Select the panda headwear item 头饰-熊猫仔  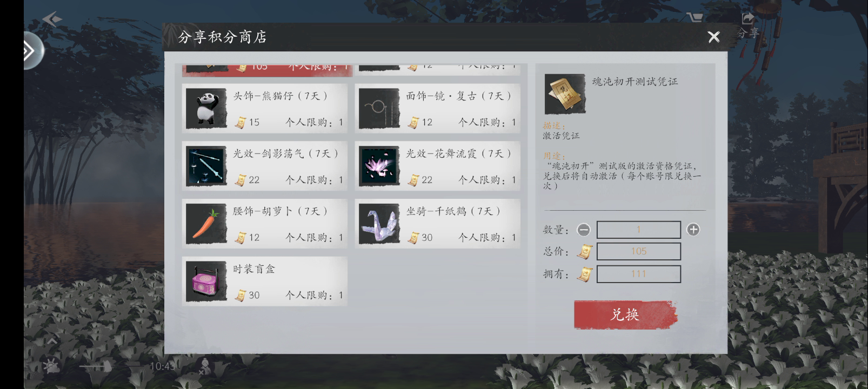(265, 108)
